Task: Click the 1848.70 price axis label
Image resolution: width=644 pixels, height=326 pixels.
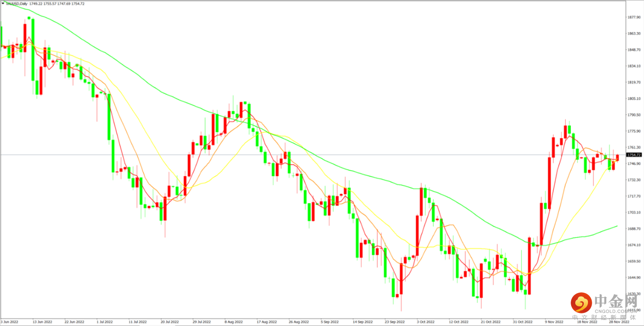Action: point(634,50)
